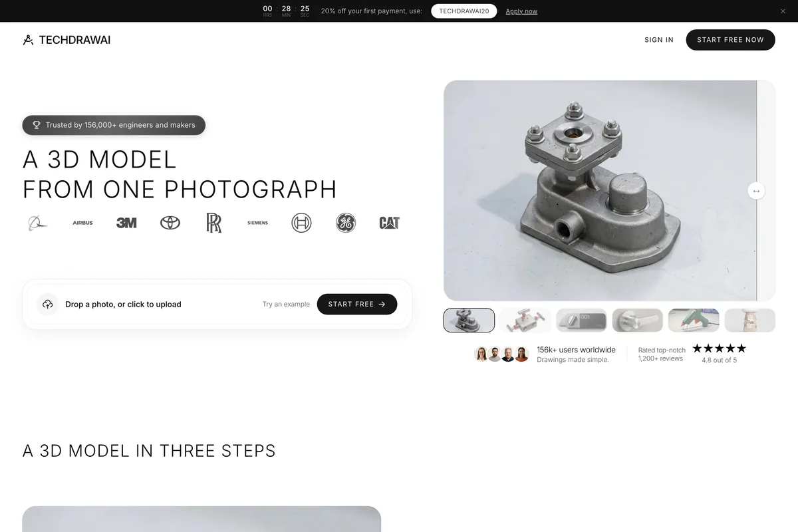This screenshot has width=798, height=532.
Task: Click Drop a photo upload field
Action: point(217,304)
